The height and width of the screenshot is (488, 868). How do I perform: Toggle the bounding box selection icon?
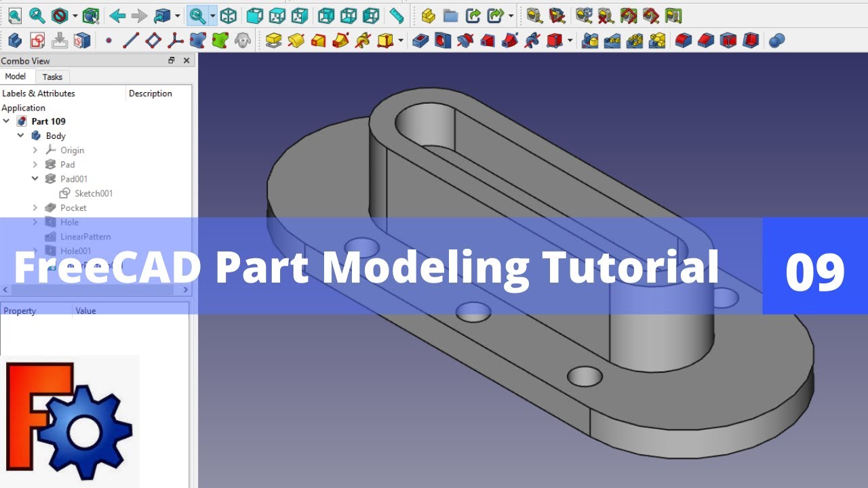pos(91,15)
